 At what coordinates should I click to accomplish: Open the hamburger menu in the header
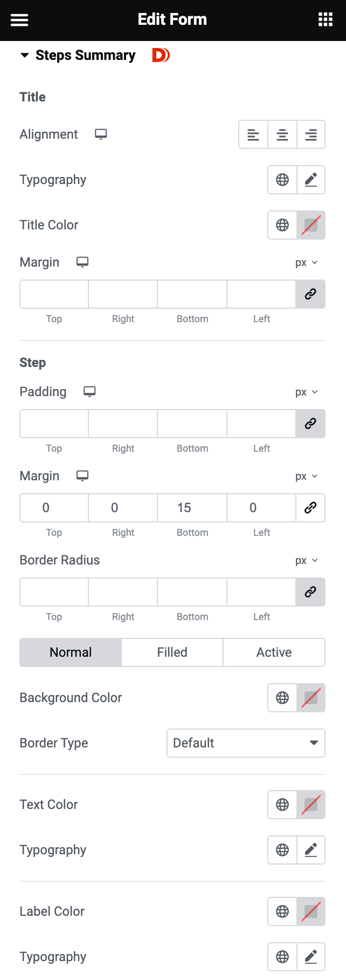tap(19, 20)
